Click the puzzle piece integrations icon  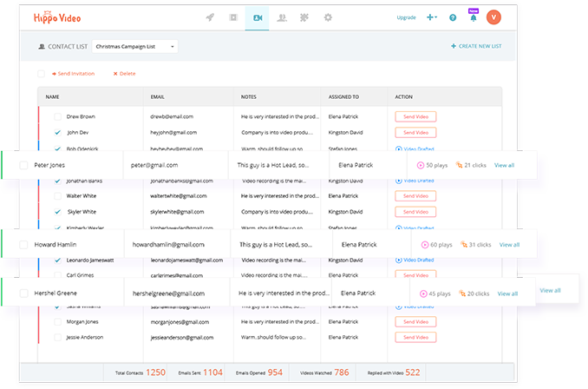coord(304,17)
